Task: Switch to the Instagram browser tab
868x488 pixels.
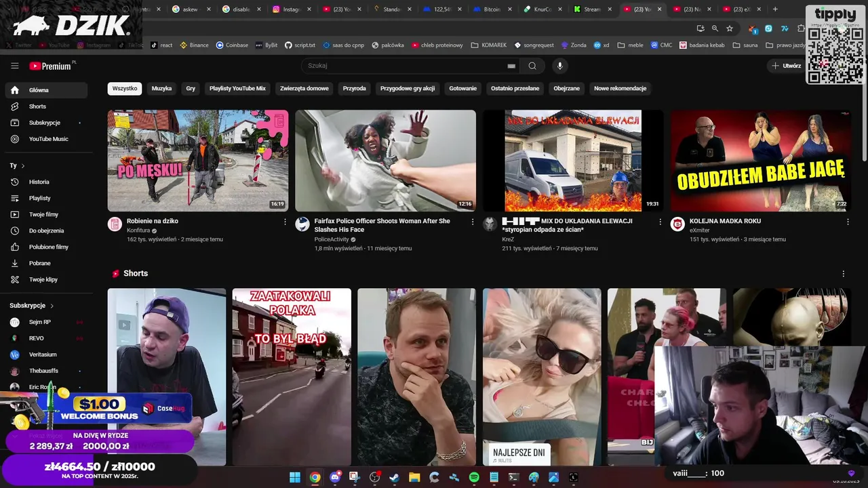Action: click(294, 9)
